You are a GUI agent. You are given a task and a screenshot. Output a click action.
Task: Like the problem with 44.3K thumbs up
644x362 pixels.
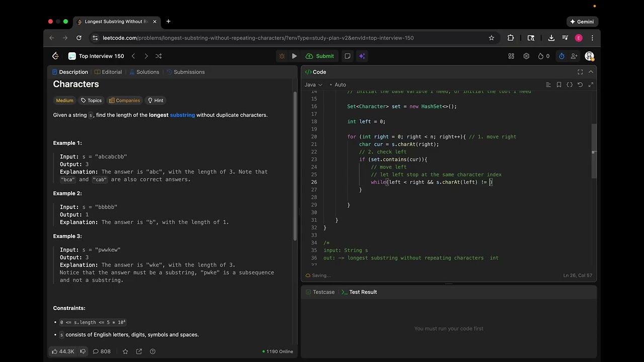[63, 351]
